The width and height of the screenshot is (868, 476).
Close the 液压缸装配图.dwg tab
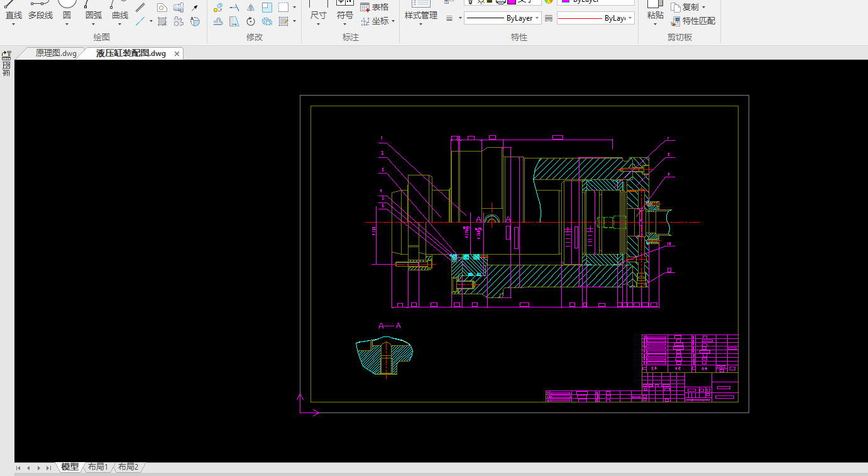coord(177,54)
